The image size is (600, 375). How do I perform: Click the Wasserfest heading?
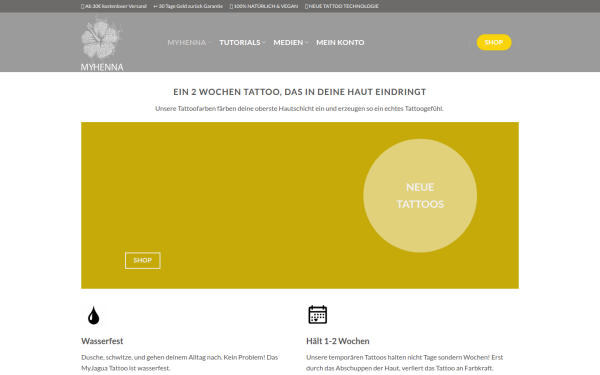click(x=102, y=341)
